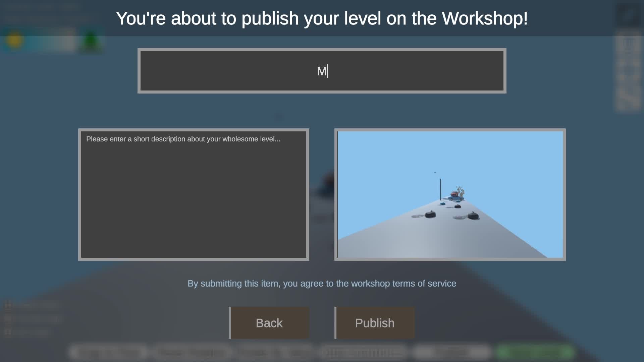Toggle the lowest blurred checkbox at bottom left
The image size is (644, 362).
pyautogui.click(x=8, y=332)
